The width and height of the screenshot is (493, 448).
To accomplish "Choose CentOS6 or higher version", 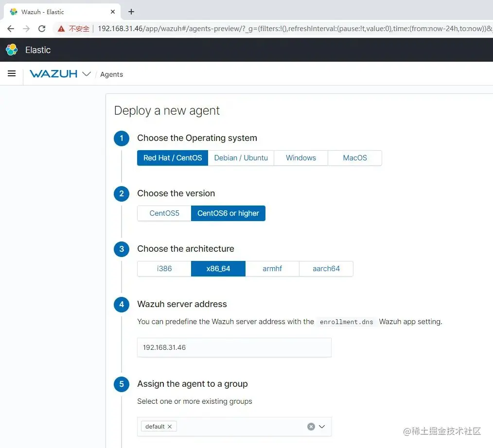I will (228, 213).
